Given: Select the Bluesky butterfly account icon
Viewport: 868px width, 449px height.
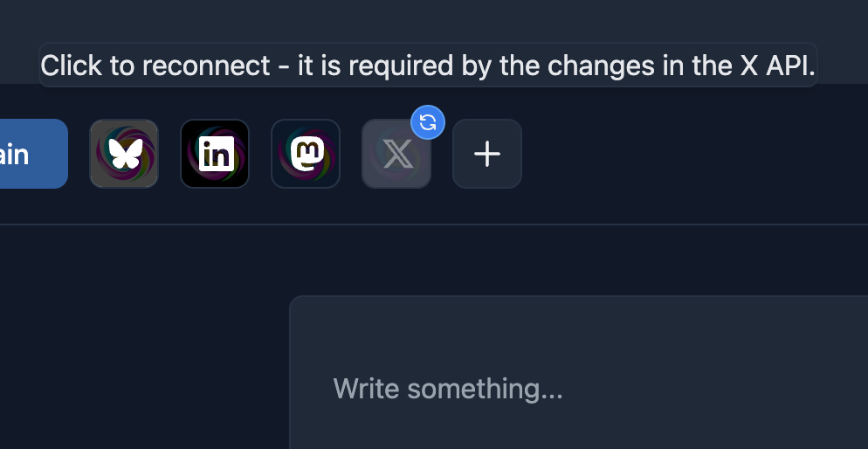Looking at the screenshot, I should 124,154.
